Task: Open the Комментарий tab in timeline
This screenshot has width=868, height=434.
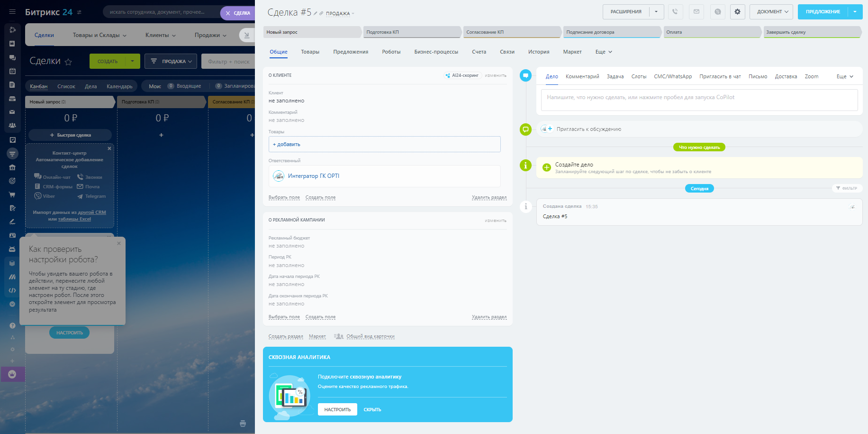Action: click(x=582, y=76)
